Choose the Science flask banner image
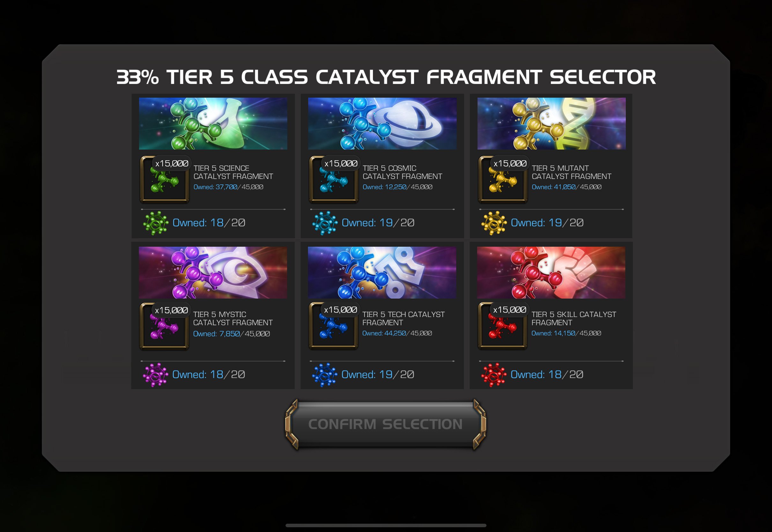Screen dimensions: 772x532 click(x=213, y=123)
